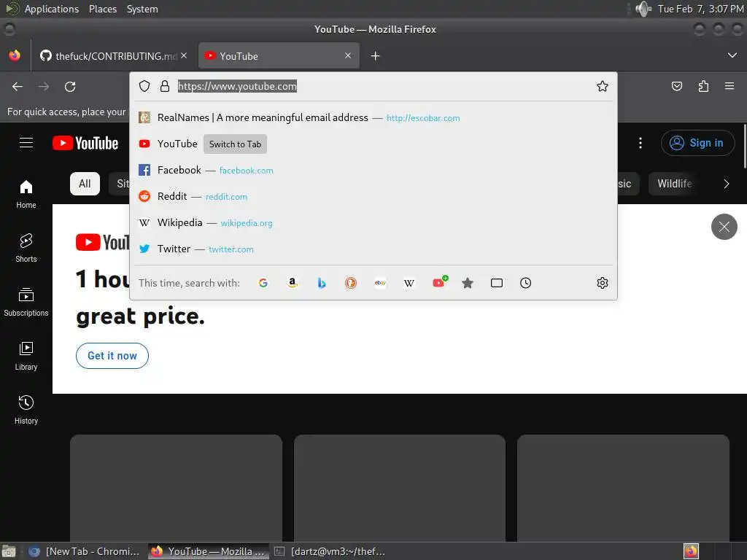Open tracking protection shield icon
This screenshot has width=747, height=560.
144,86
